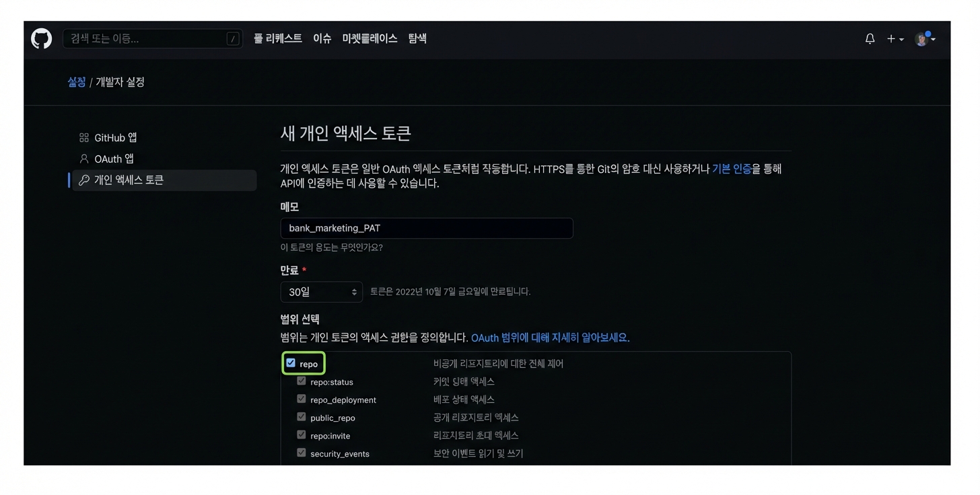The height and width of the screenshot is (495, 980).
Task: Toggle the security_events checkbox
Action: (302, 453)
